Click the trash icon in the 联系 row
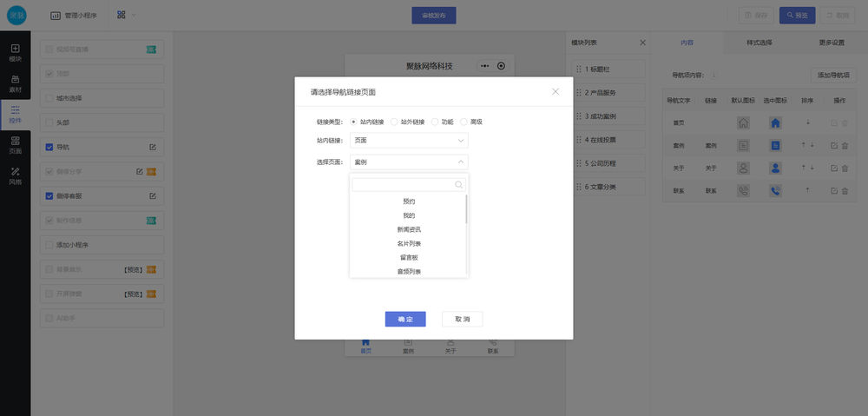Viewport: 868px width, 416px height. click(845, 191)
